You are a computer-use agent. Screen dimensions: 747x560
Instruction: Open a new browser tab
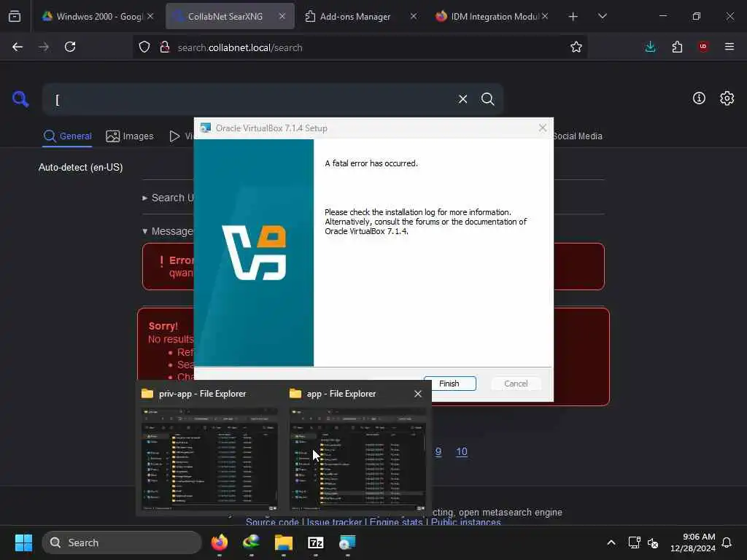tap(573, 16)
